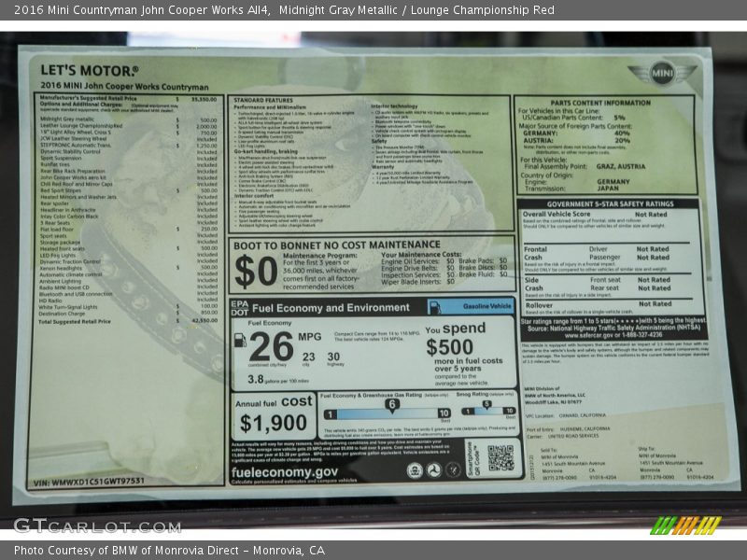Click the greenhouse gas rating marker 6
Viewport: 747px width, 560px height.
(x=392, y=405)
